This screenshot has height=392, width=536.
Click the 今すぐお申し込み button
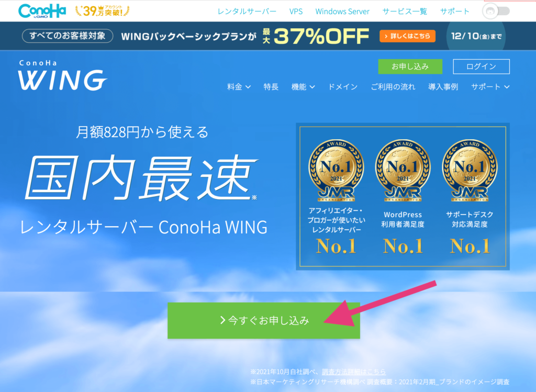click(264, 320)
